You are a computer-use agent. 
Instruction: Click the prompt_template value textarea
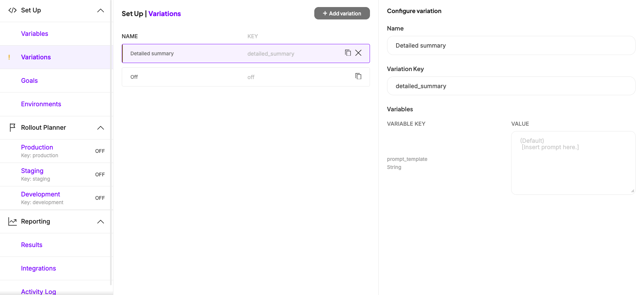point(573,163)
